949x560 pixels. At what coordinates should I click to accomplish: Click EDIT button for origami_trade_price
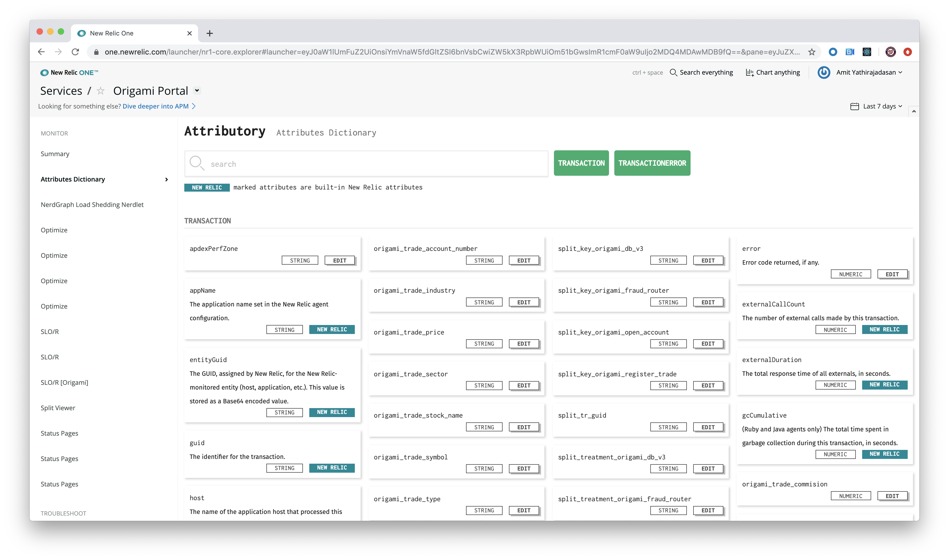tap(523, 343)
